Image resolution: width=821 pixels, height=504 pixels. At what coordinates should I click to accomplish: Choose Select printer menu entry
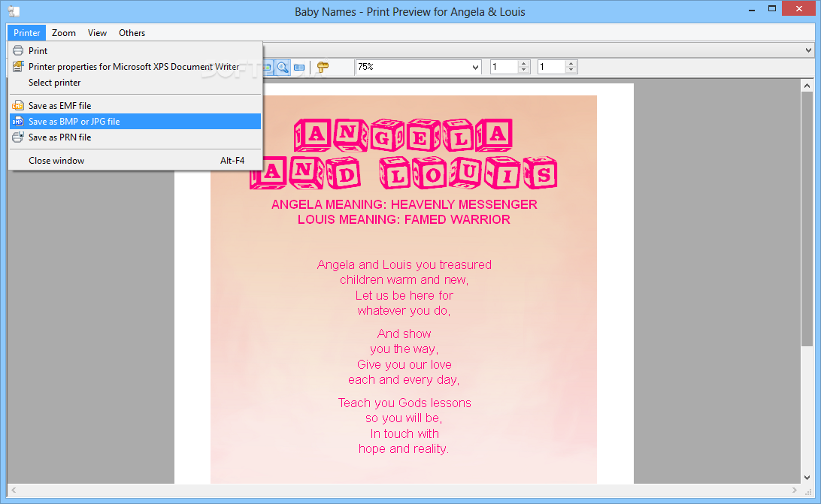click(x=135, y=82)
